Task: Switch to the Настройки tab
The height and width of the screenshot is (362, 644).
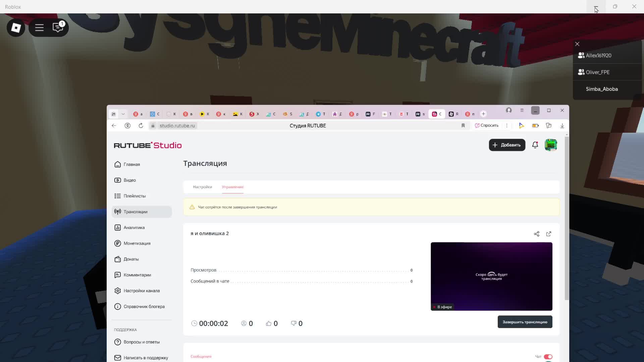Action: (202, 187)
